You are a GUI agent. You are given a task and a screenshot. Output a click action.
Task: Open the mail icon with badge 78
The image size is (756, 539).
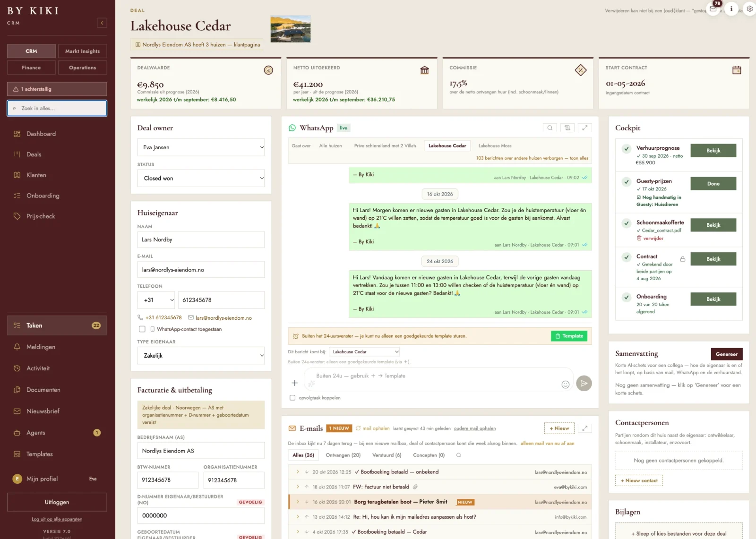[713, 9]
